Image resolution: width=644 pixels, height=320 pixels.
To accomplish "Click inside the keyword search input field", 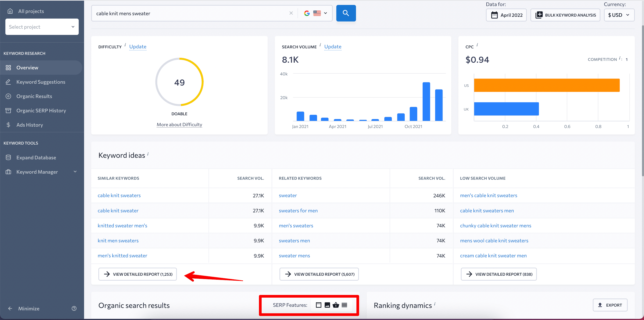I will [190, 13].
